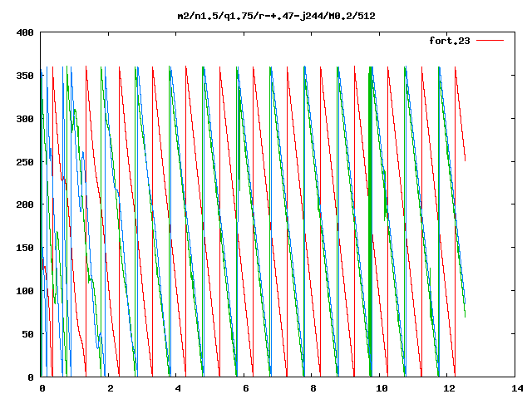Click x-axis label 6
This screenshot has width=532, height=399.
(x=246, y=388)
